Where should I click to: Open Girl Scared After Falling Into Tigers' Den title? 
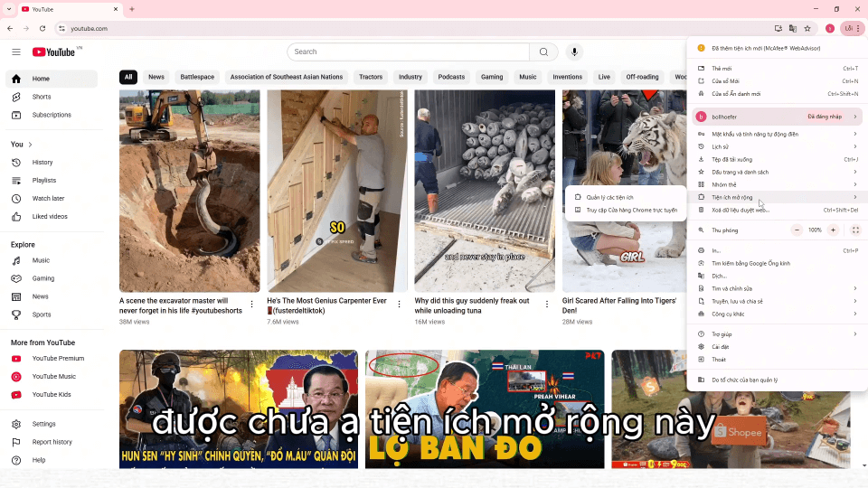tap(619, 306)
